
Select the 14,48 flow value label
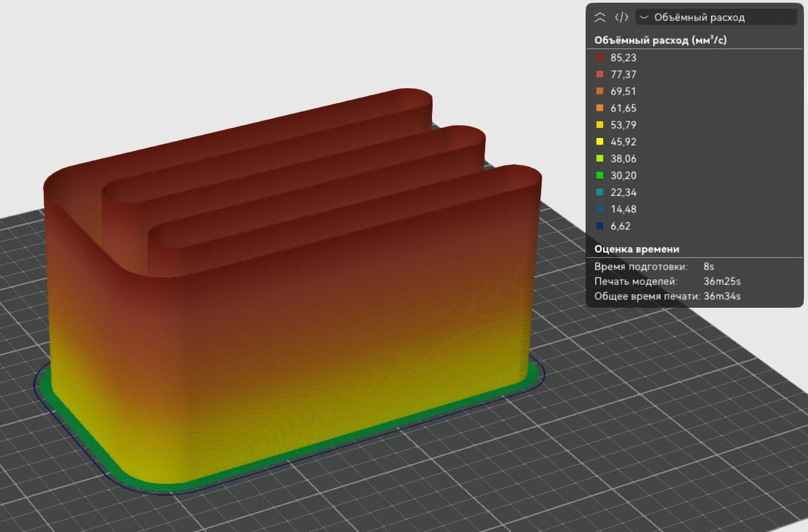[623, 209]
